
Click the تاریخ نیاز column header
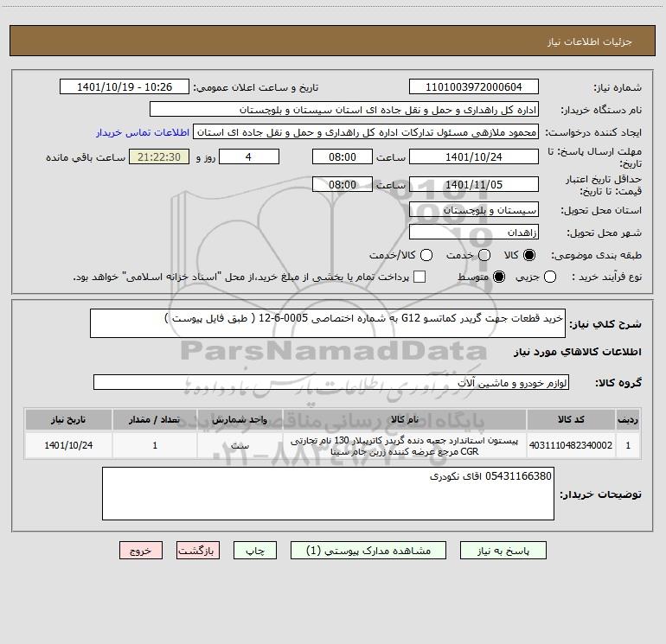coord(68,420)
